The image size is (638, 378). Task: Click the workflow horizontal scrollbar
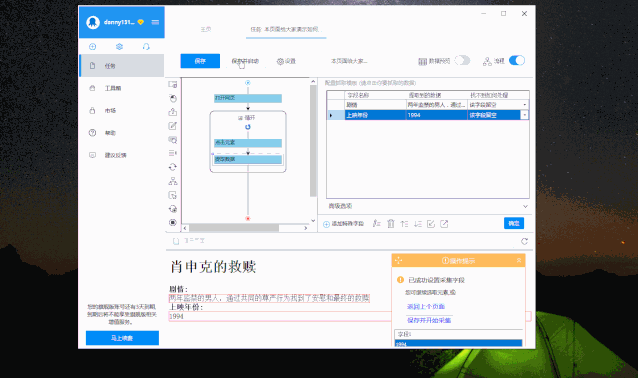234,228
